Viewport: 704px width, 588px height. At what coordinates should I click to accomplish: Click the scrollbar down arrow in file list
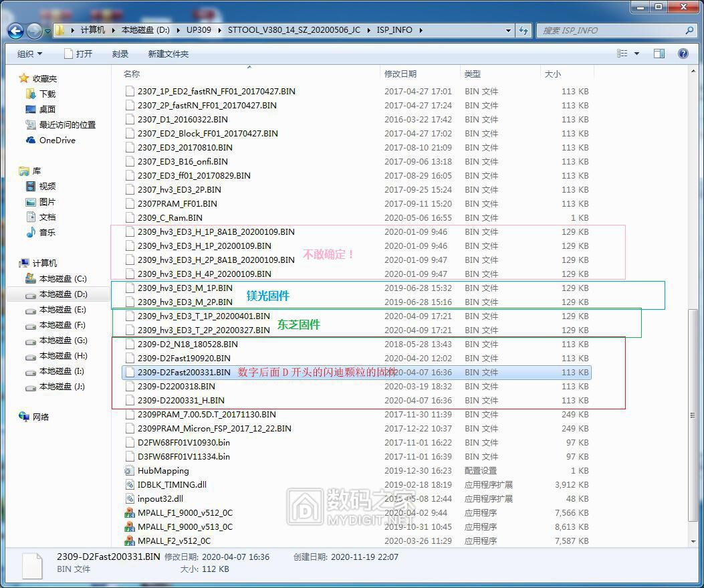(693, 541)
